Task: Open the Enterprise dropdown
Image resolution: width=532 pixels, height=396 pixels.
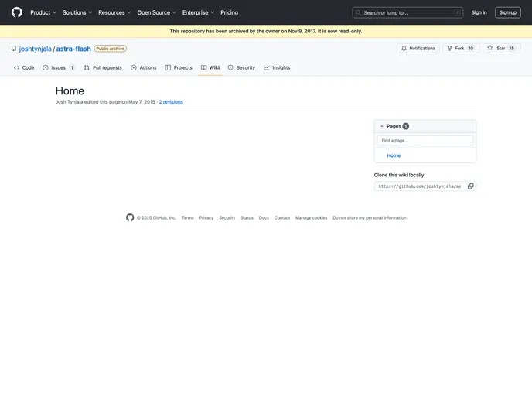Action: (198, 12)
